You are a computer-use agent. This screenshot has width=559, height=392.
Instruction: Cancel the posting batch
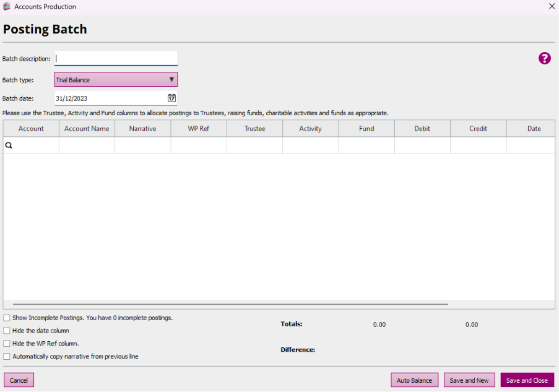pyautogui.click(x=19, y=380)
